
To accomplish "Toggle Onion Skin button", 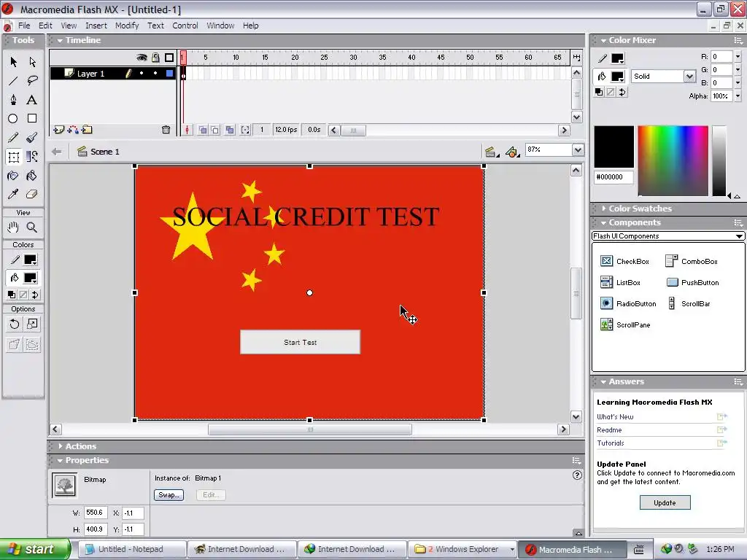I will click(203, 130).
